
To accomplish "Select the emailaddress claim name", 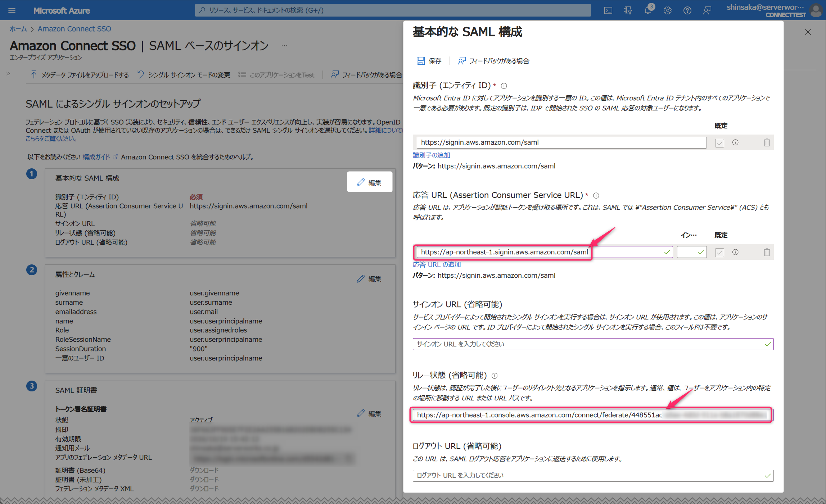I will 76,312.
